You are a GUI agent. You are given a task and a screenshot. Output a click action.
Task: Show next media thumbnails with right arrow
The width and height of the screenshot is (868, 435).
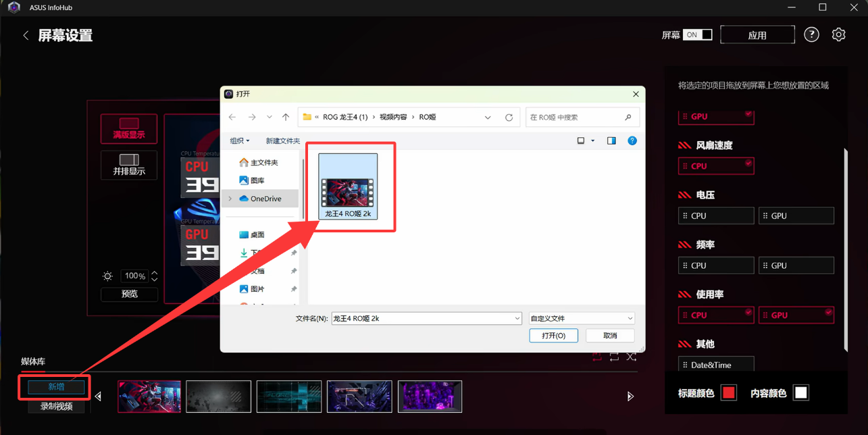click(x=630, y=396)
